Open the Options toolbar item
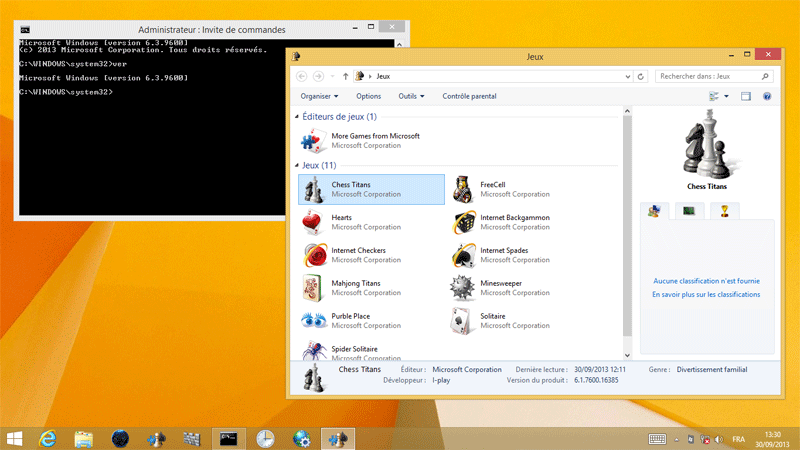 coord(368,96)
